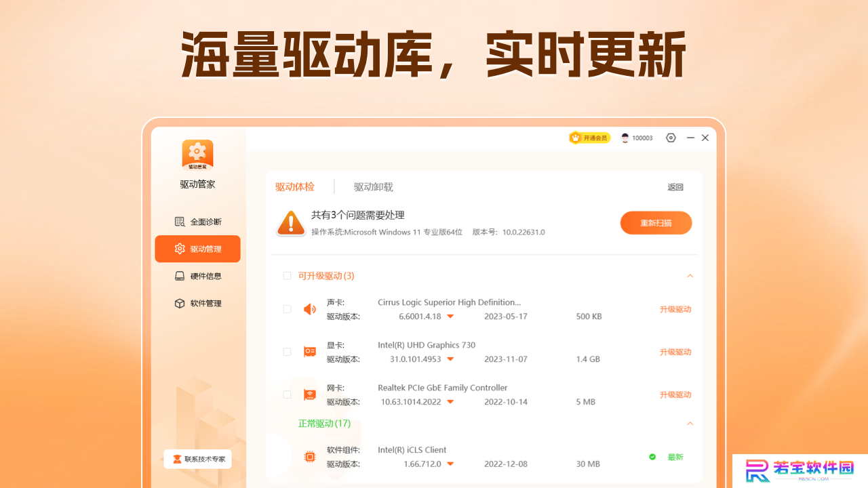Click 升级驱动 for the 显卡 row

click(675, 352)
